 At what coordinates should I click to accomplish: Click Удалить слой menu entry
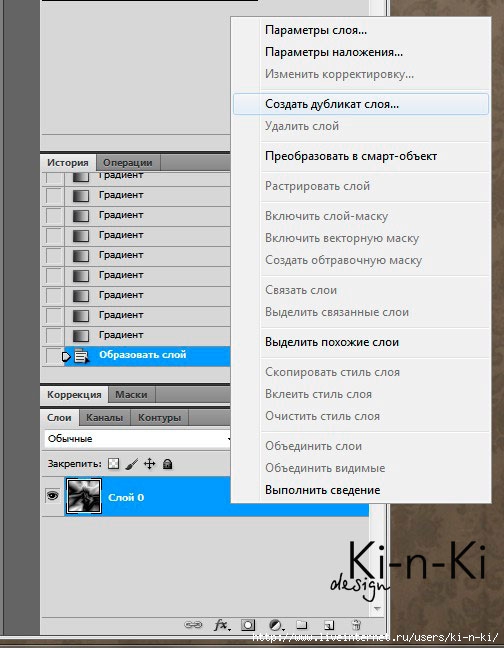click(361, 126)
